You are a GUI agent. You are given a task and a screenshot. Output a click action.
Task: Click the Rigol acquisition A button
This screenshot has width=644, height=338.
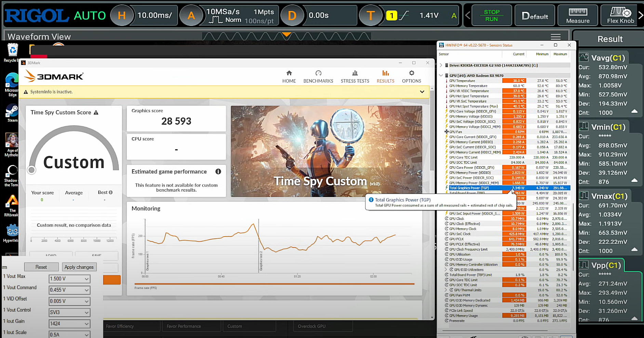191,15
